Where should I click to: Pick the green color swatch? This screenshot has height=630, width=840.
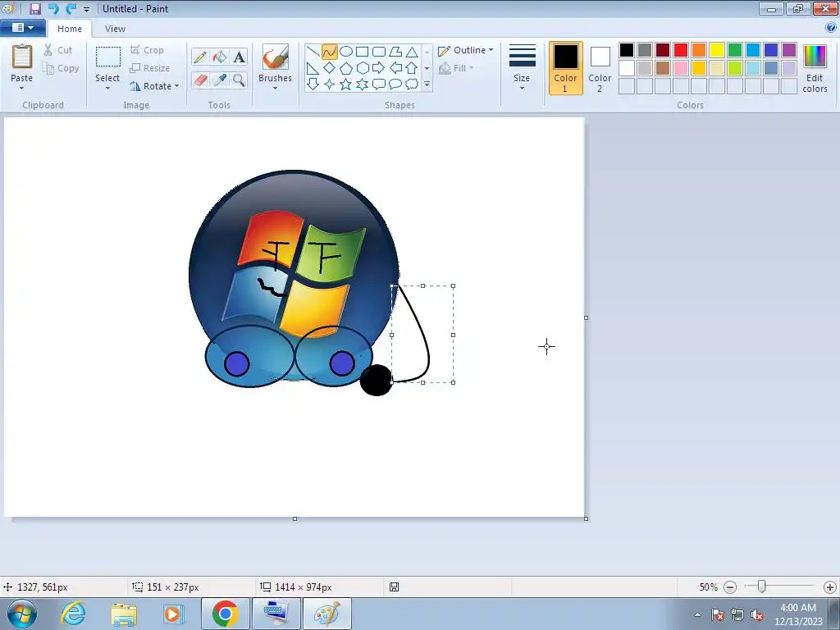[735, 50]
